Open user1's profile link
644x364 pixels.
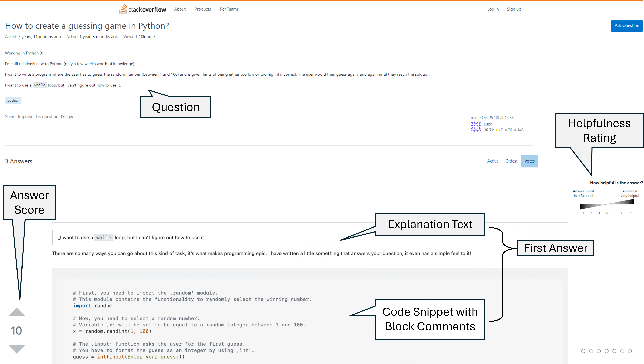click(488, 124)
